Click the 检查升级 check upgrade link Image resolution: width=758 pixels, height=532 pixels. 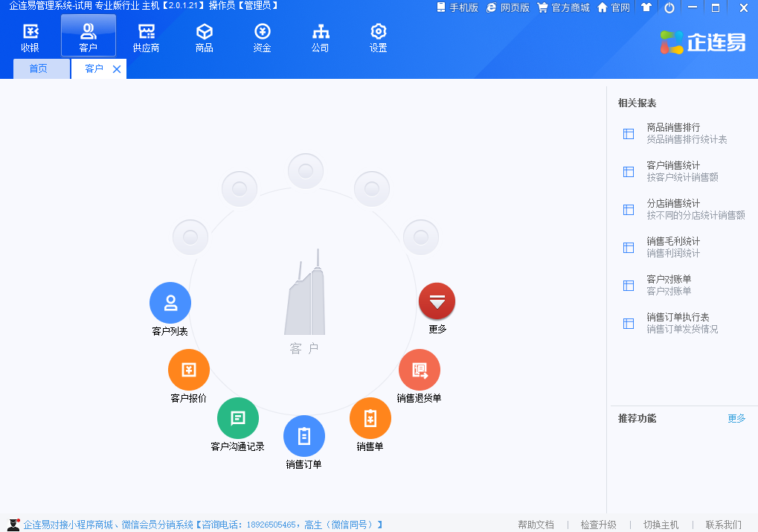(x=598, y=525)
